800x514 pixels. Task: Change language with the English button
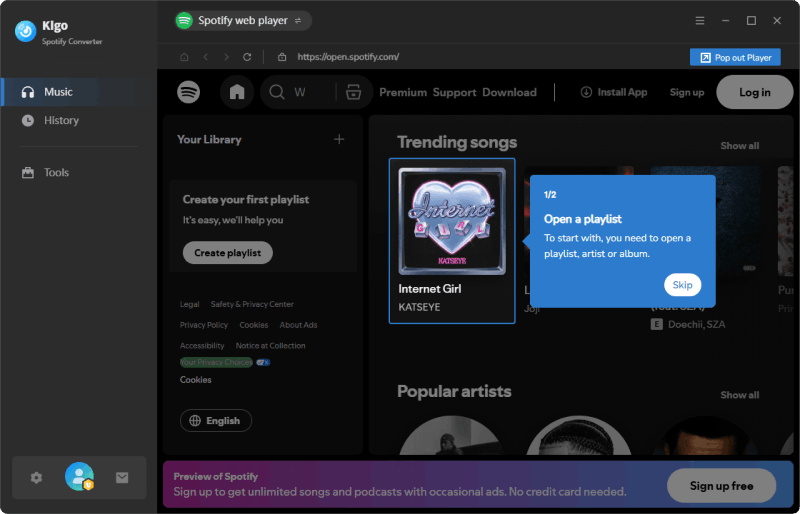(x=216, y=421)
